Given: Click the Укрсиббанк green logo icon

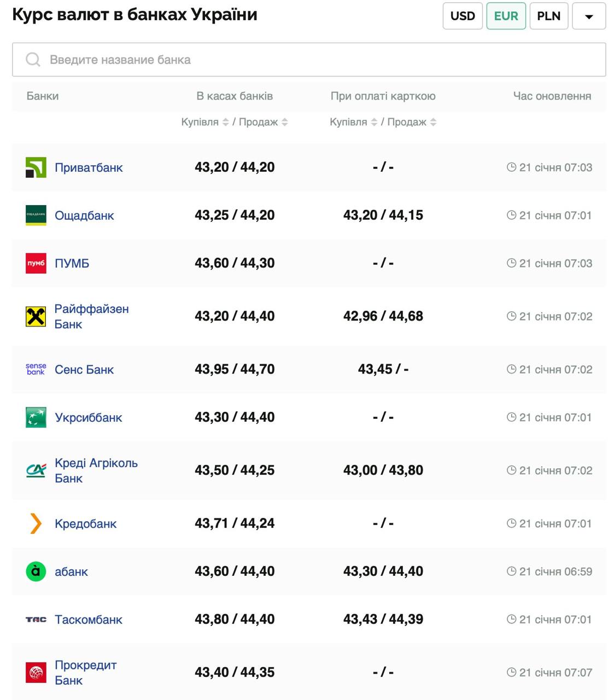Looking at the screenshot, I should (x=36, y=417).
